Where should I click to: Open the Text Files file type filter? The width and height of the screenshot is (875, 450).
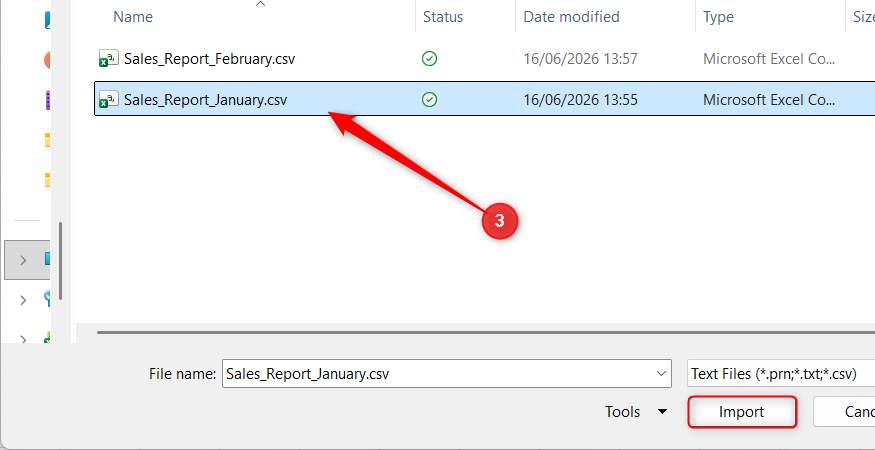[781, 374]
